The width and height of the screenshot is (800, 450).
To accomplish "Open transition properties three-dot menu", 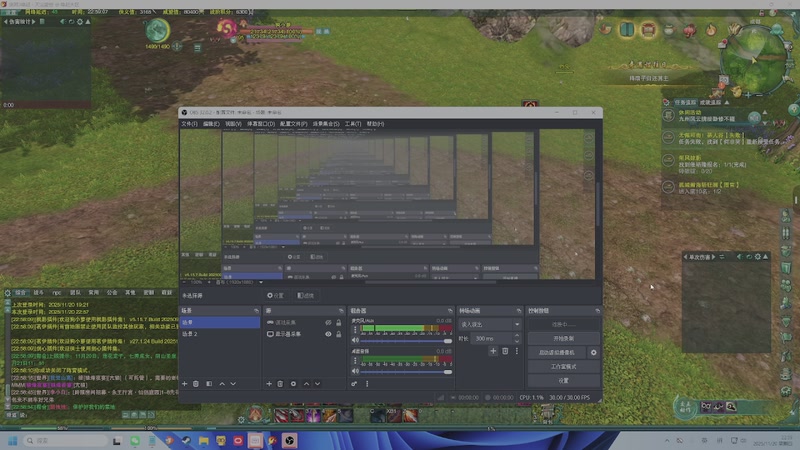I will 517,351.
